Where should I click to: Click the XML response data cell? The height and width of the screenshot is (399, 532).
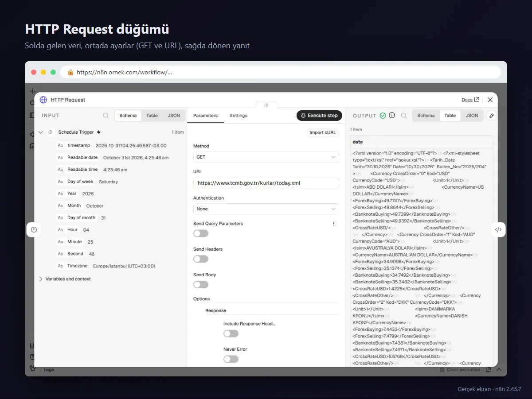tap(421, 257)
